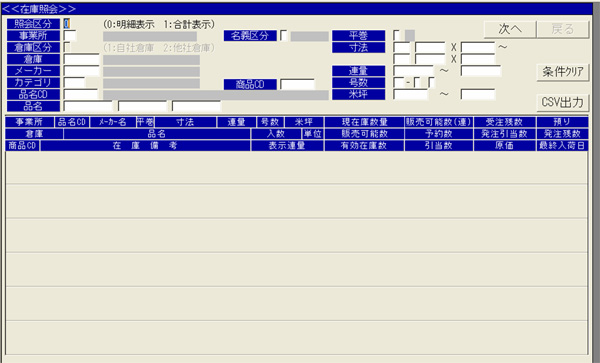Click the 事業所 code input field
Screen dimensions: 600x363
[x=70, y=36]
